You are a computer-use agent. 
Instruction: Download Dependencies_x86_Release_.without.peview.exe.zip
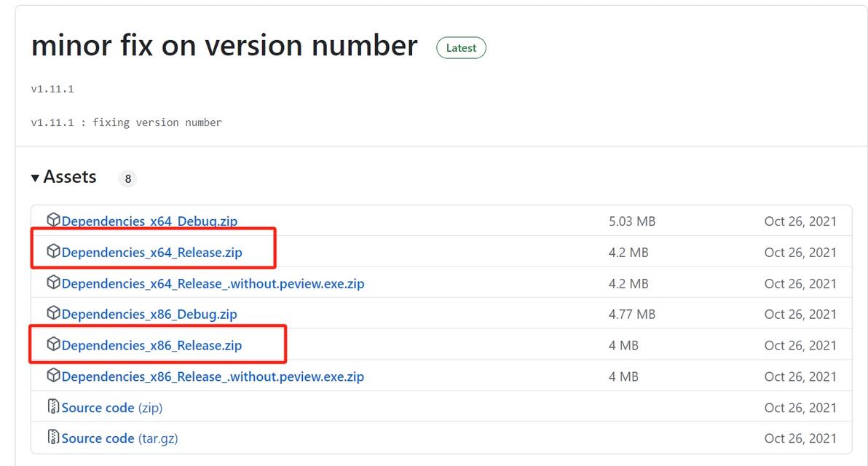tap(213, 377)
